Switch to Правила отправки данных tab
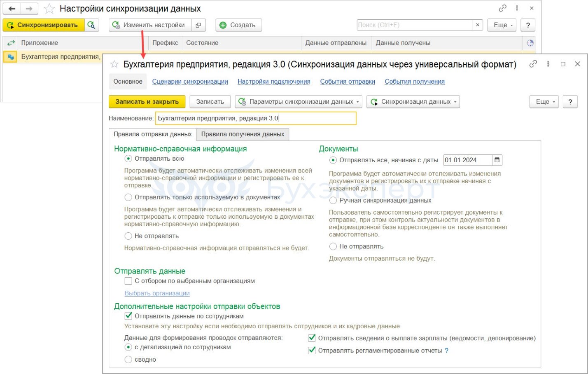Screen dimensions: 588x374 [153, 134]
